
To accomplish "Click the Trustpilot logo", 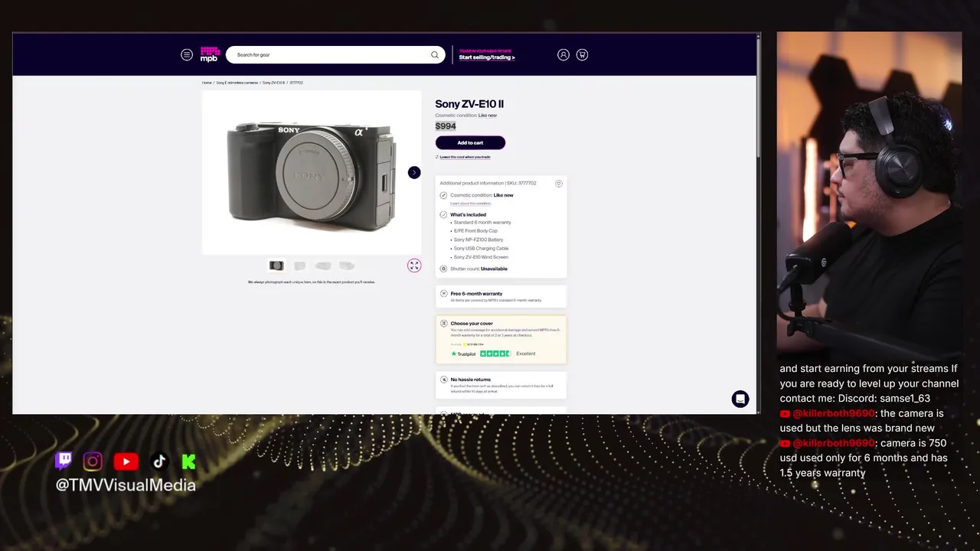I will point(463,354).
